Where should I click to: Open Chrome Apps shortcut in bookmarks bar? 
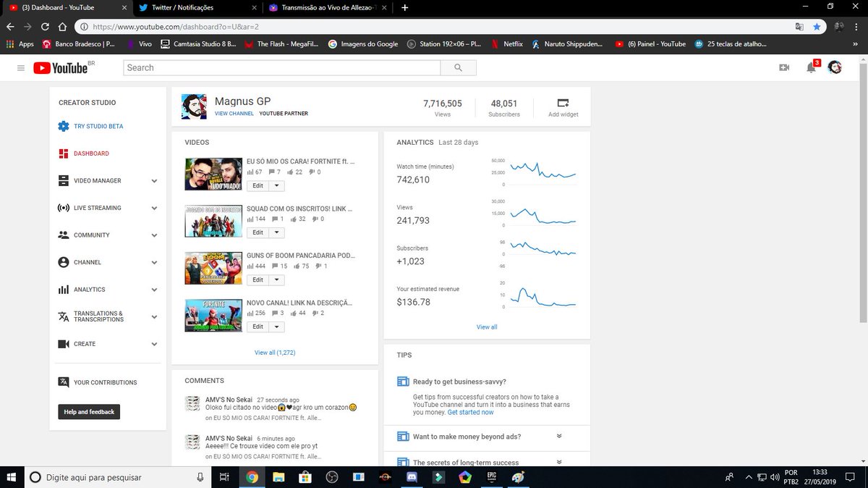click(20, 43)
